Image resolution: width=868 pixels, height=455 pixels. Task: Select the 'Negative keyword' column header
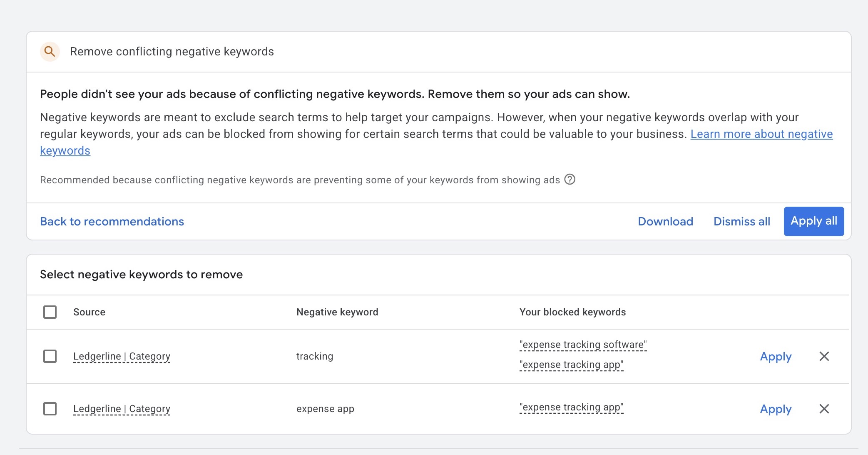click(x=337, y=312)
